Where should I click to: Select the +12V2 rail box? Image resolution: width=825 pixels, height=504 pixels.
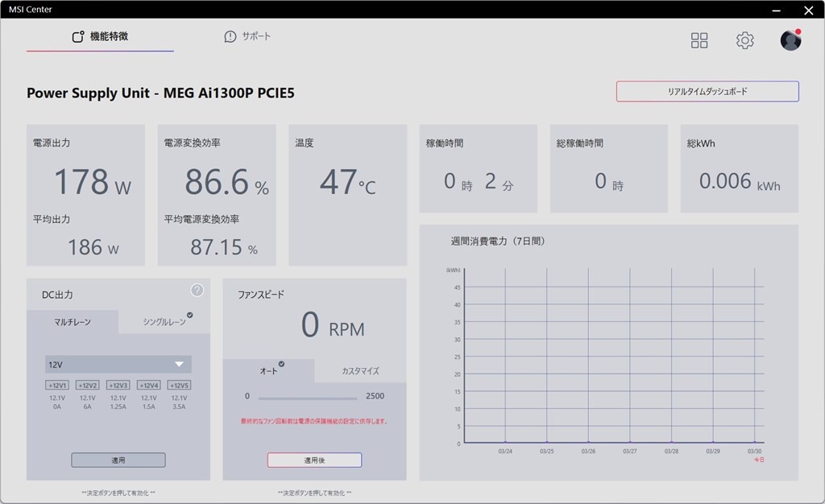87,385
